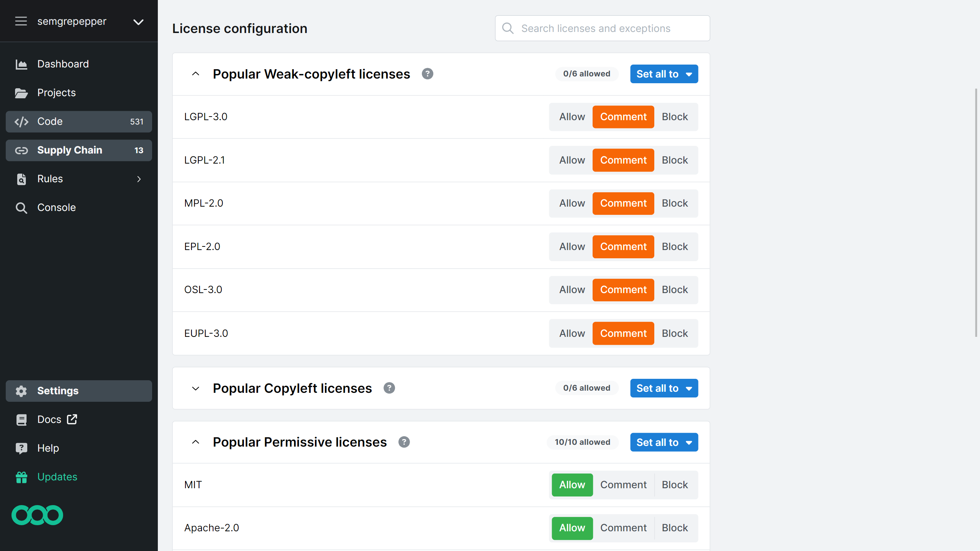The width and height of the screenshot is (980, 551).
Task: Click the search magnifier icon in the search bar
Action: coord(508,28)
